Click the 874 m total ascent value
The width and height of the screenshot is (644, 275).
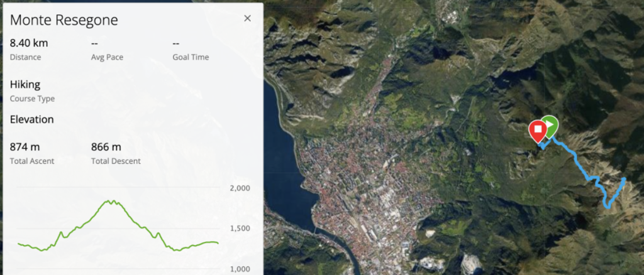point(25,147)
